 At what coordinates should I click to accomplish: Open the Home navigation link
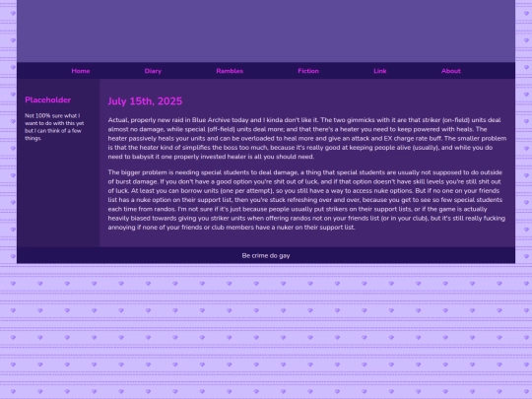[x=81, y=71]
